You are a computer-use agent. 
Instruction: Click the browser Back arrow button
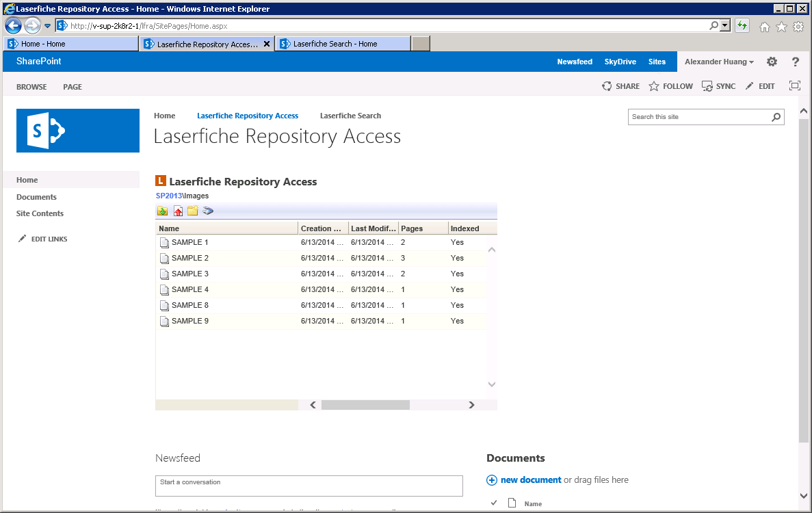[x=14, y=25]
